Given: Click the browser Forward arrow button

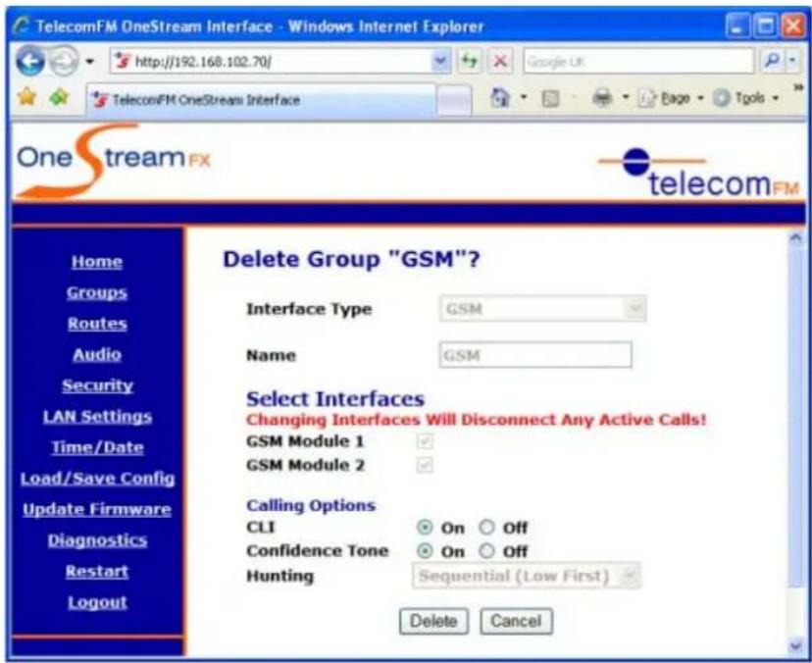Looking at the screenshot, I should 63,61.
